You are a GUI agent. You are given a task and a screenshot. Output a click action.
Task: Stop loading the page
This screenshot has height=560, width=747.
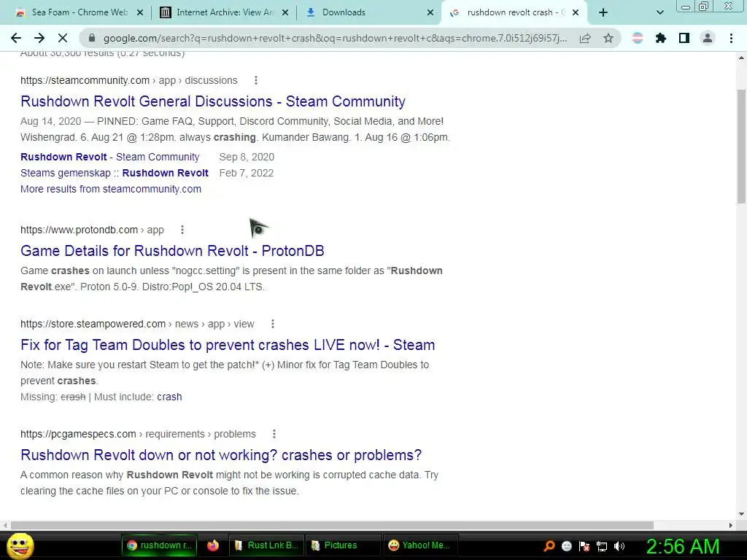(x=63, y=38)
